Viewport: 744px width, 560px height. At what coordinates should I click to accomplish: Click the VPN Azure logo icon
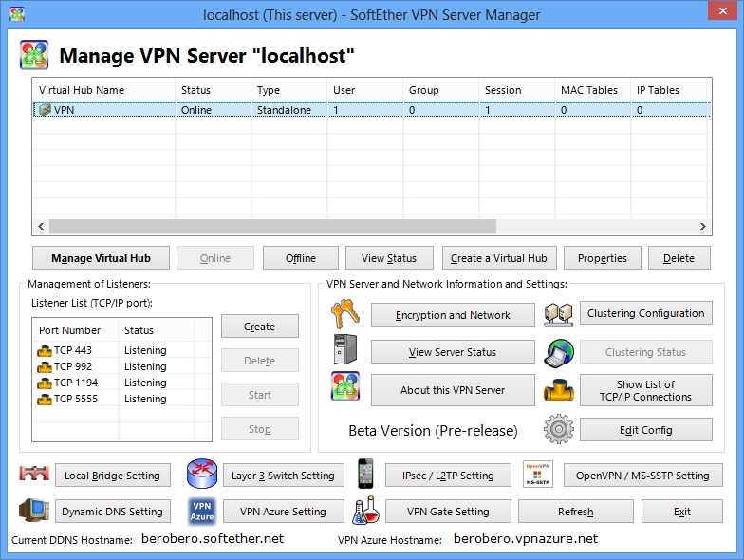(202, 511)
